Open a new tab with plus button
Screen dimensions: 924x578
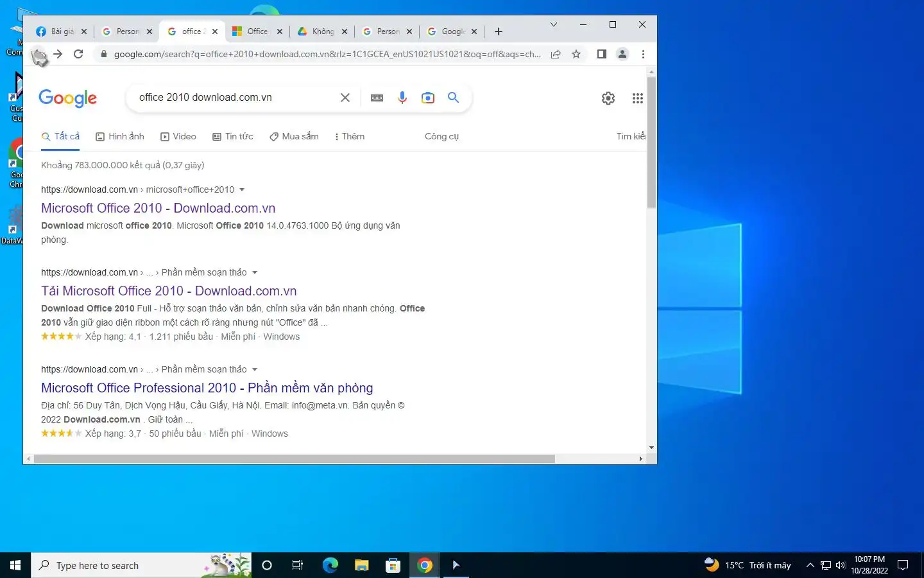tap(499, 31)
